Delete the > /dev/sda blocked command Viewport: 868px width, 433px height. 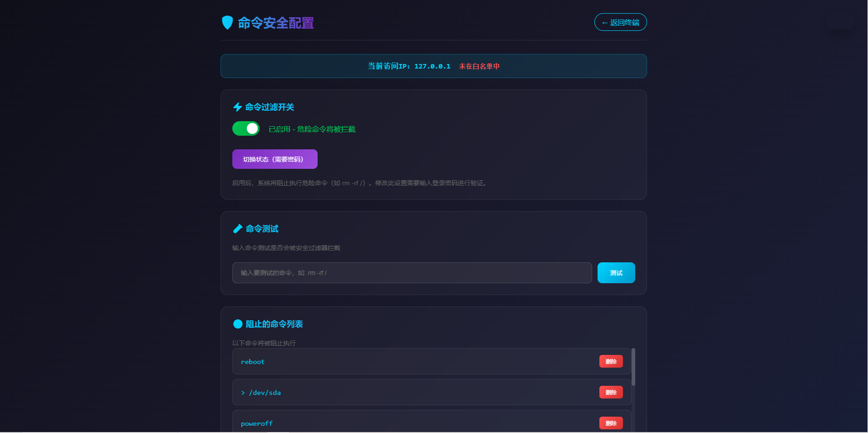coord(611,392)
